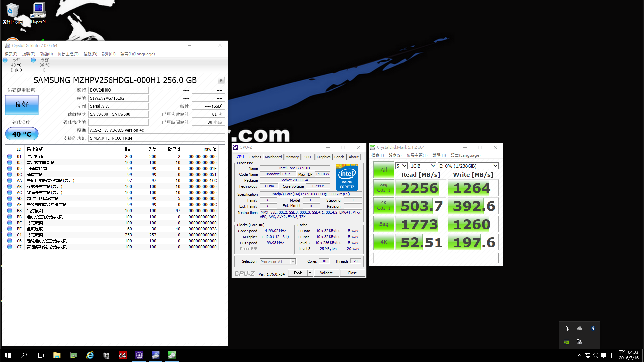Switch to the Caches tab in CPU-Z

tap(255, 157)
